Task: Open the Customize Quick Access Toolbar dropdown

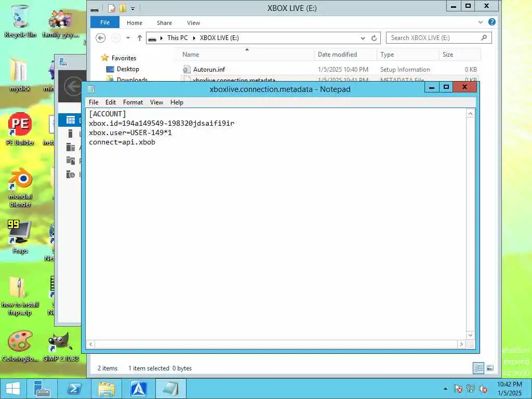Action: [132, 8]
